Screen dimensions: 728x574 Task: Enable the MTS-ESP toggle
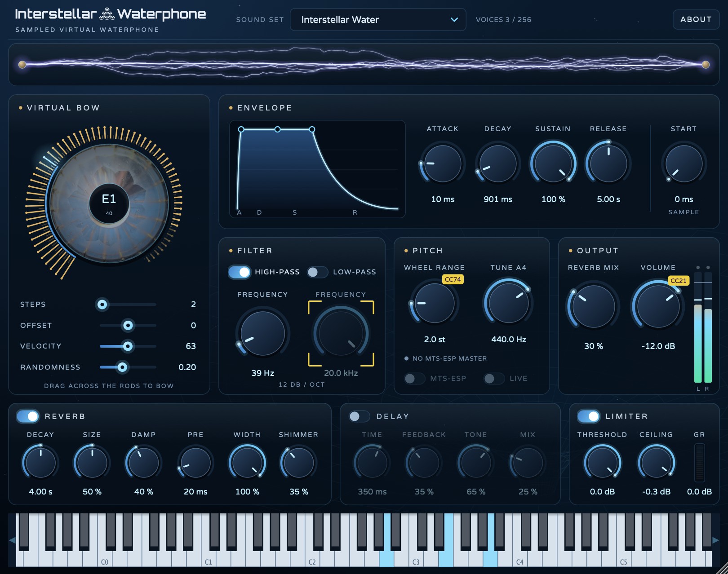coord(414,379)
